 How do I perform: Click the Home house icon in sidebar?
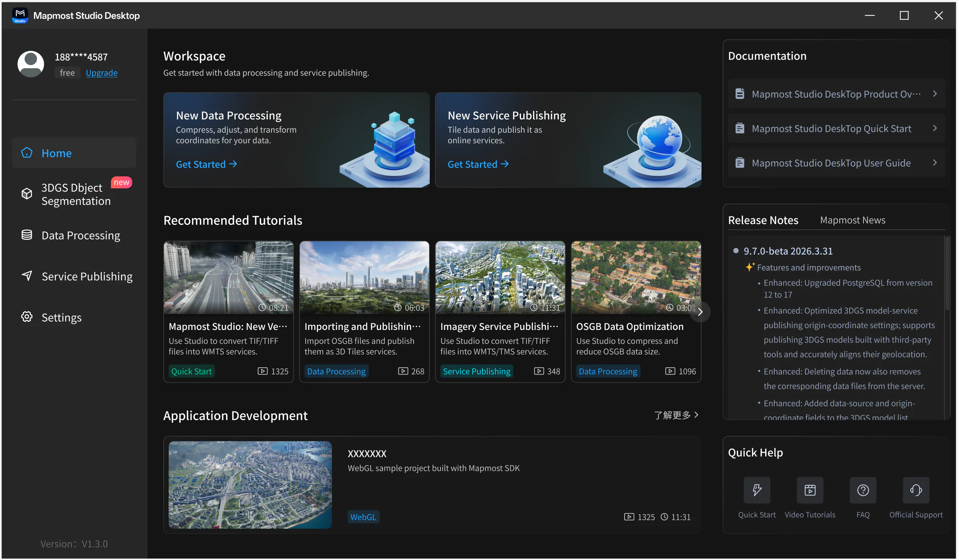(26, 153)
